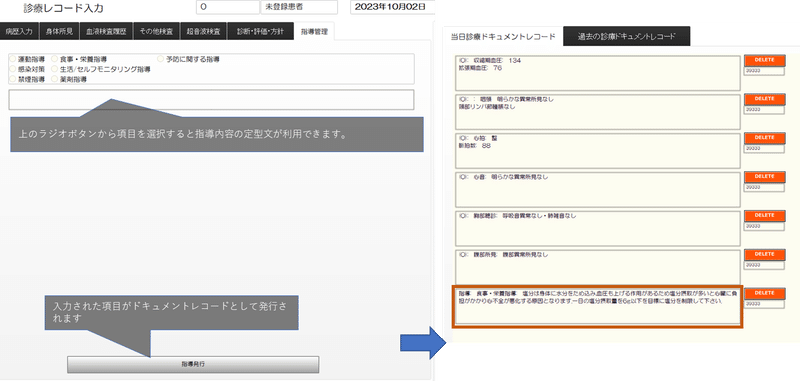Click the 頸部リンパ節腫脹なし record box

point(598,112)
